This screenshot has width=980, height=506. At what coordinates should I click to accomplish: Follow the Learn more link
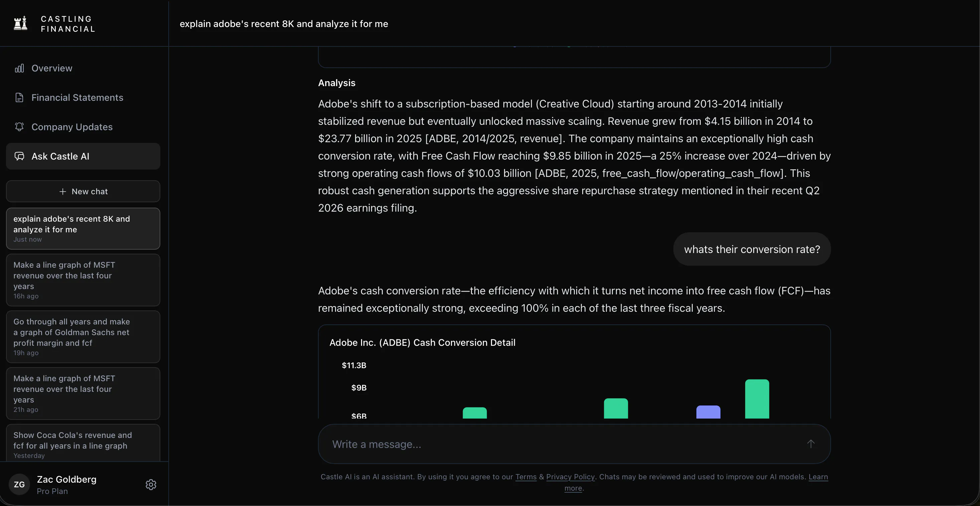(696, 482)
